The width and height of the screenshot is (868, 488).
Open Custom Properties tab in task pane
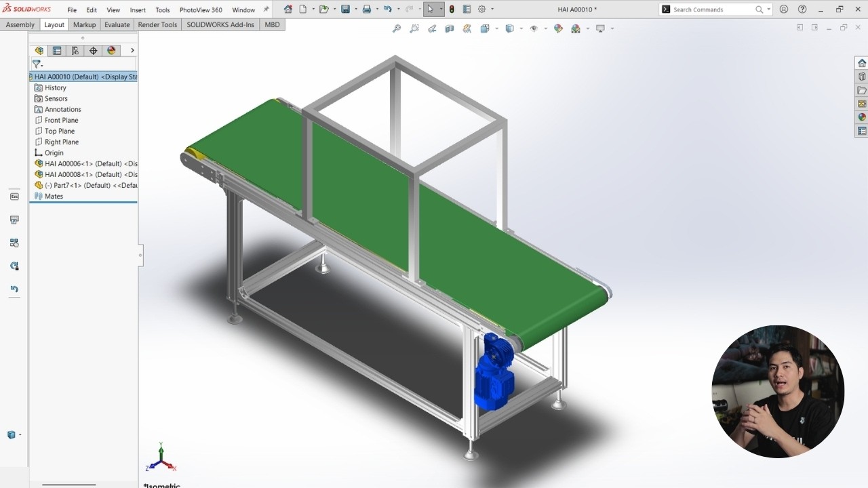point(862,131)
